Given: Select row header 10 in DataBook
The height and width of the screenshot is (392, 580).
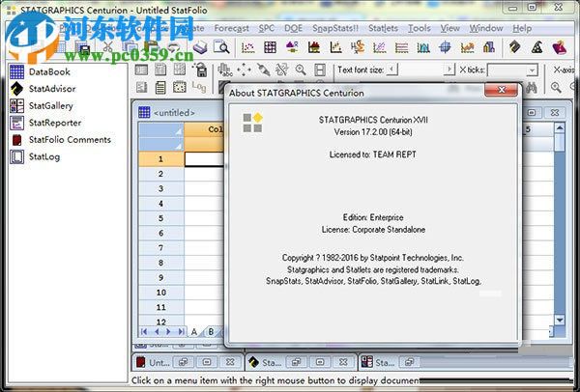Looking at the screenshot, I should (160, 293).
